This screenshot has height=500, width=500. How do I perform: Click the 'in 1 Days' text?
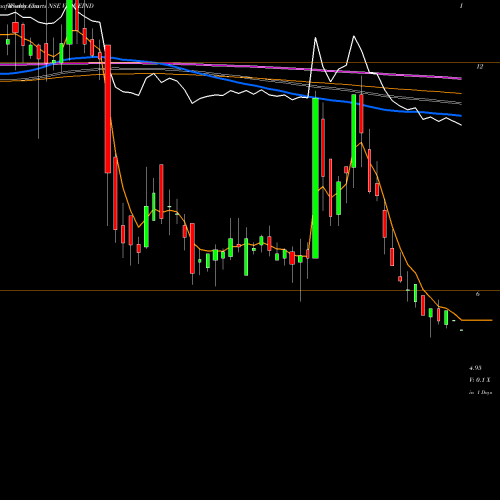(x=480, y=393)
